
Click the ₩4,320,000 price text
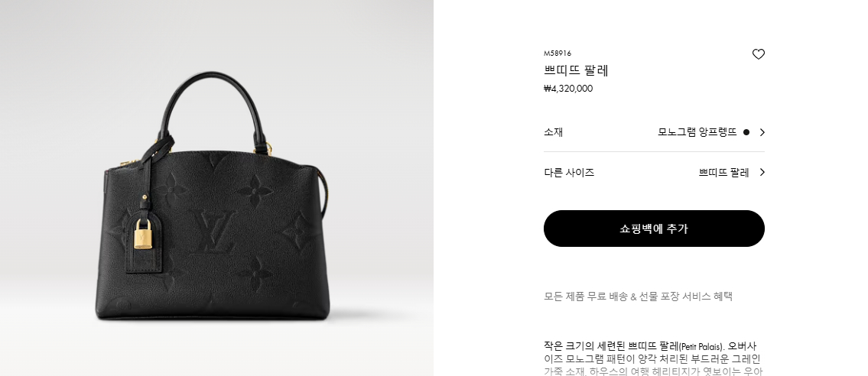pyautogui.click(x=568, y=89)
